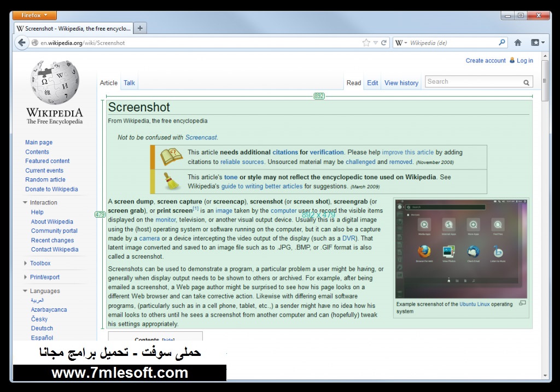Image resolution: width=560 pixels, height=392 pixels.
Task: Click the Log in link
Action: [x=524, y=61]
